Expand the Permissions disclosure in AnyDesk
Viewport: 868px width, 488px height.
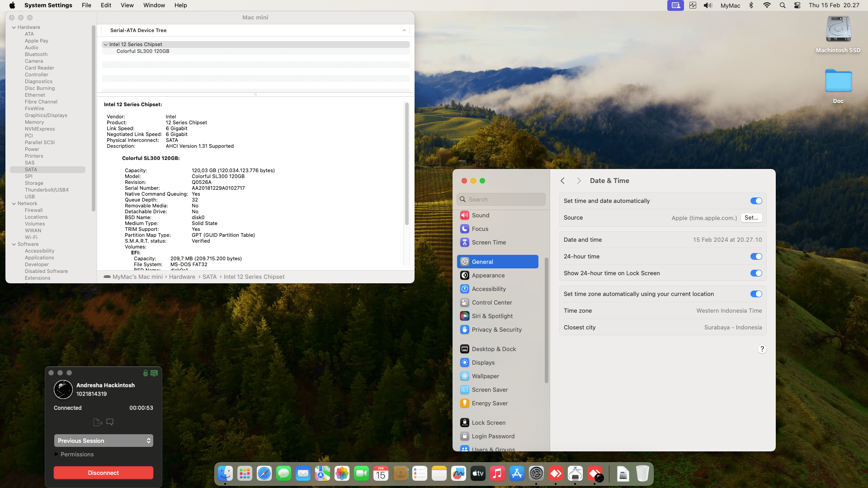click(57, 455)
